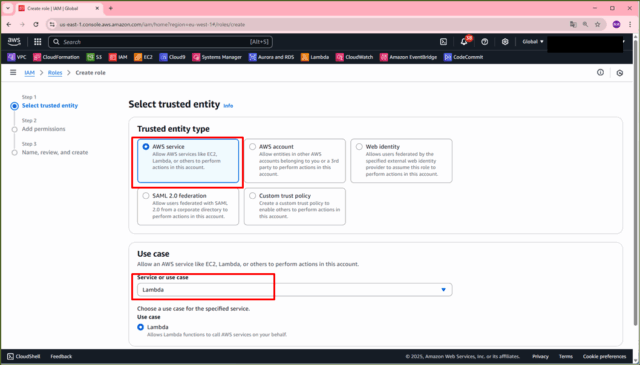This screenshot has height=365, width=640.
Task: Open the browser profile avatar
Action: click(x=616, y=24)
